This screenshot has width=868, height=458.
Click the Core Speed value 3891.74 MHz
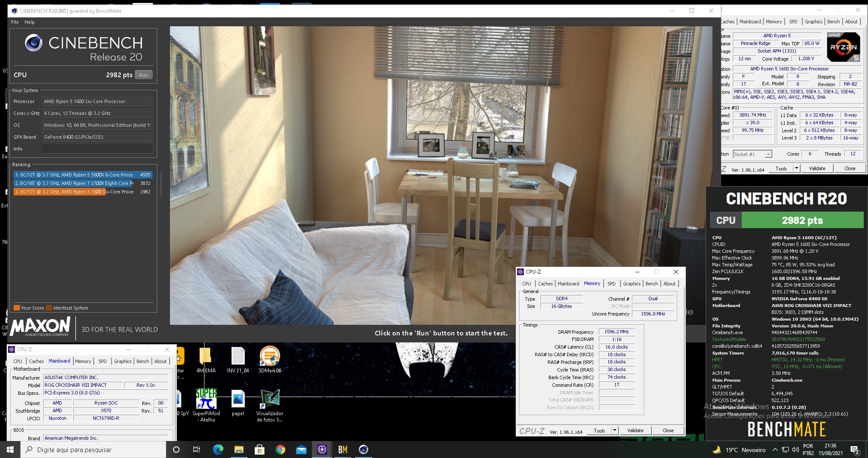752,115
